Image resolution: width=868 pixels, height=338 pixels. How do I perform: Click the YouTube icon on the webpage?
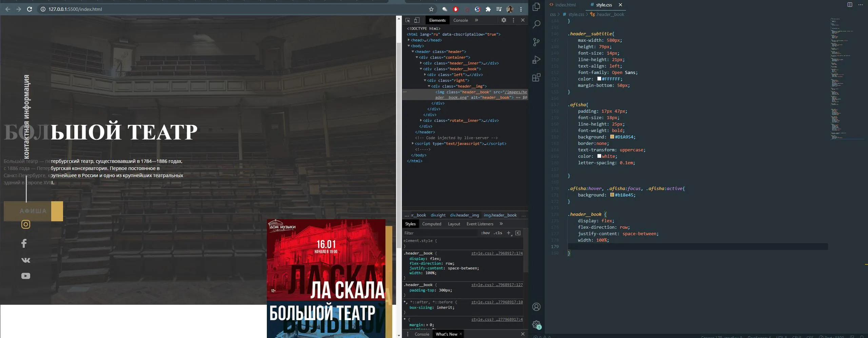tap(26, 276)
